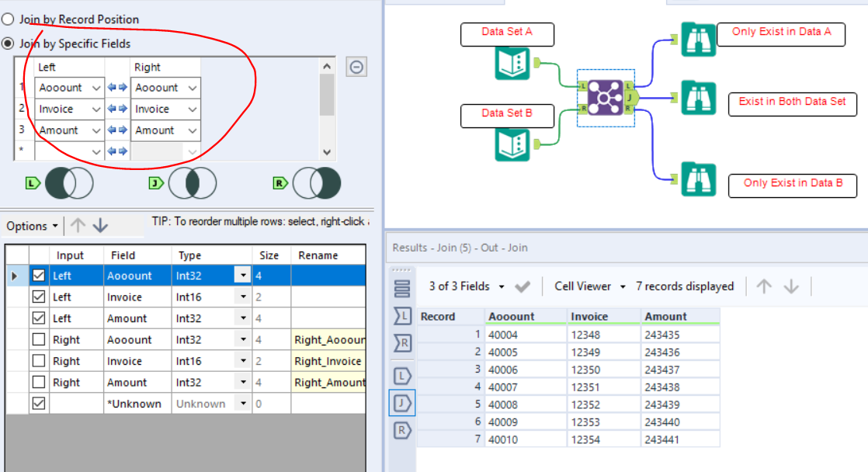Switch to the L output anchor in Results
868x472 pixels.
(x=401, y=376)
